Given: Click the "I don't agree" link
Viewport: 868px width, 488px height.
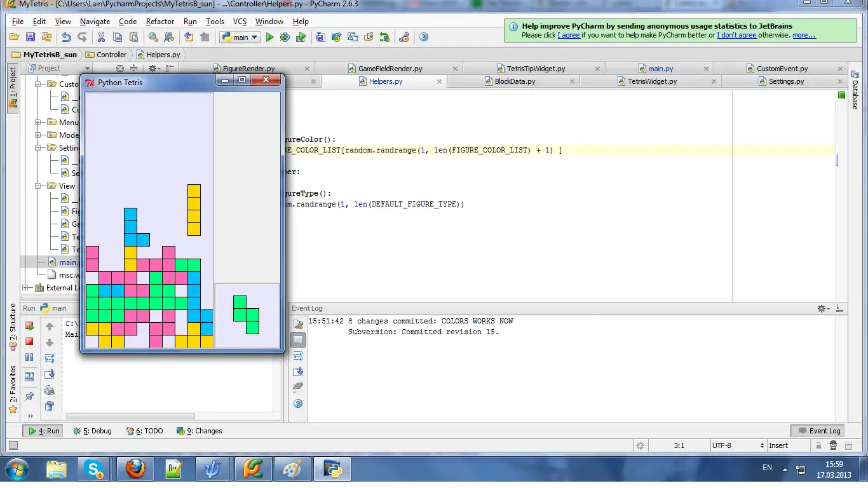Looking at the screenshot, I should [x=736, y=36].
